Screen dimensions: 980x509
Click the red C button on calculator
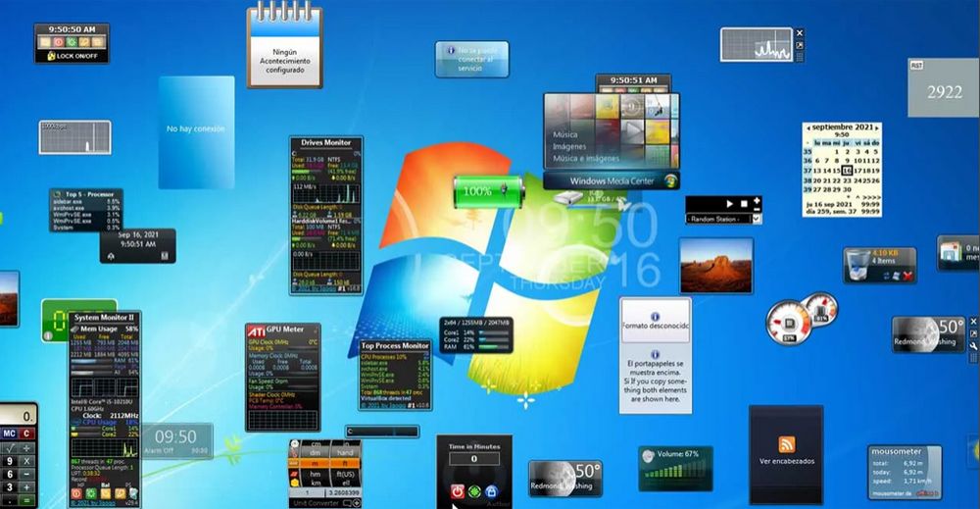[x=26, y=433]
